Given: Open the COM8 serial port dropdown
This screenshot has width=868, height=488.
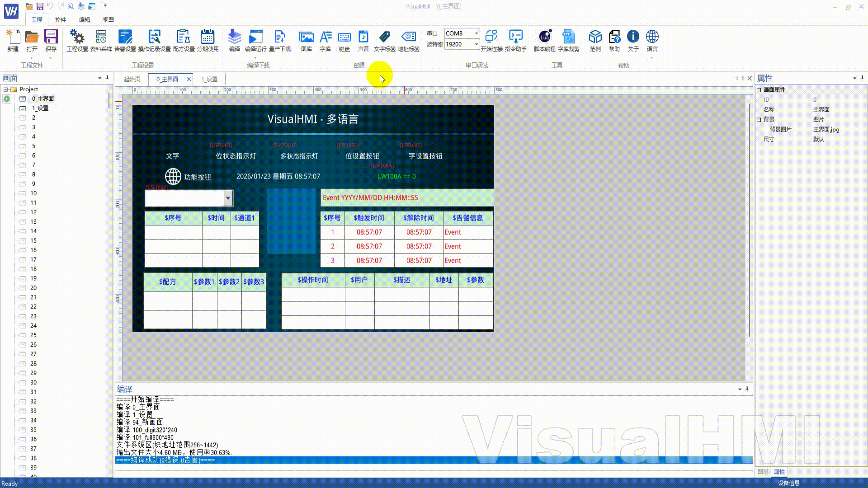Looking at the screenshot, I should click(x=476, y=33).
